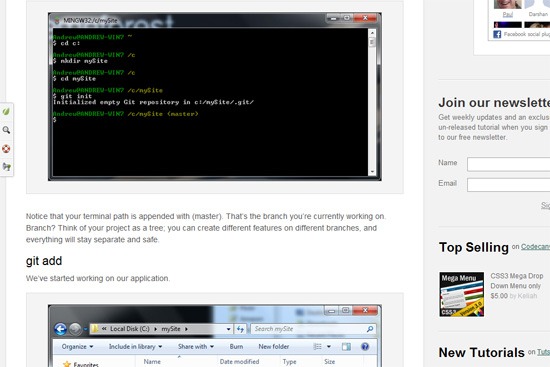This screenshot has width=550, height=367.
Task: Click the Explorer refresh button
Action: [x=240, y=329]
